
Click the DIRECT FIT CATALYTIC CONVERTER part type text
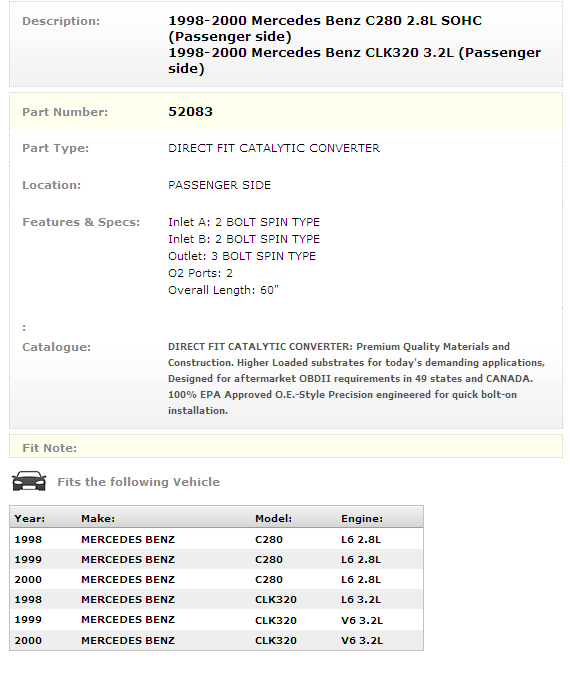(274, 148)
